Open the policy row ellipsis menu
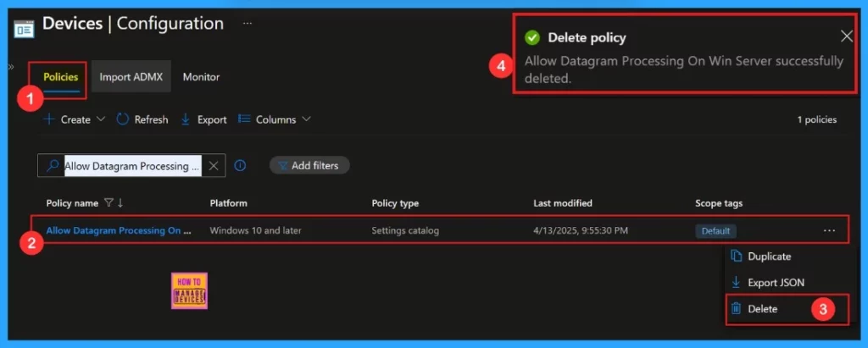This screenshot has height=348, width=868. point(829,230)
